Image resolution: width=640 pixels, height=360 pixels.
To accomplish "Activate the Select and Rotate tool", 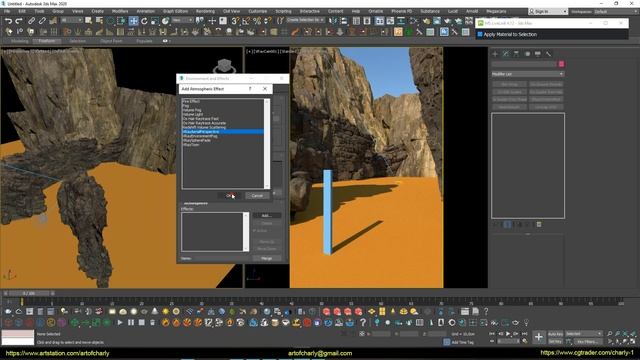I will point(144,20).
